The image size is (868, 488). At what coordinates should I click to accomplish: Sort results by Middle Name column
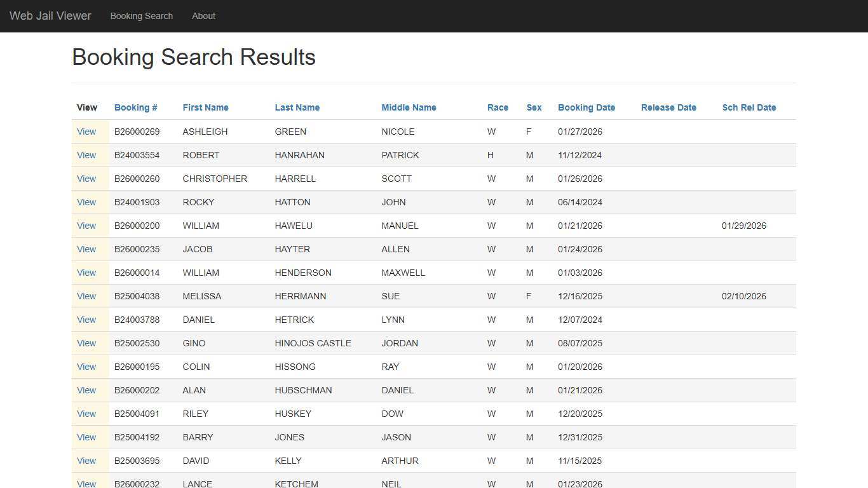point(409,107)
